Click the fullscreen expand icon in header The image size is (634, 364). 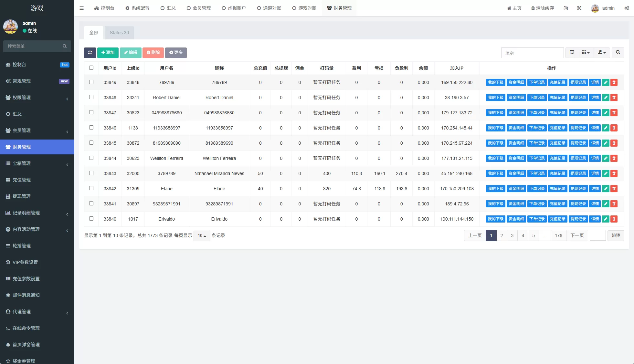pyautogui.click(x=579, y=8)
